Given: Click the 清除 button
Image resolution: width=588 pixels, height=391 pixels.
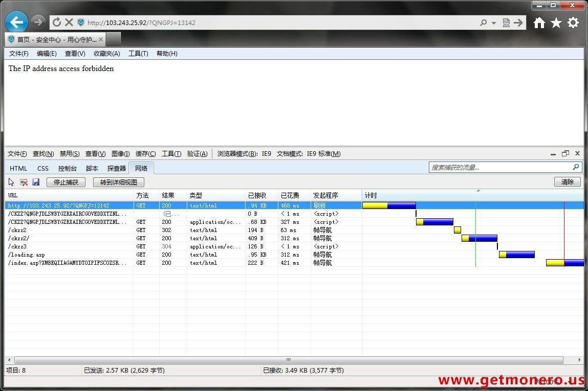Looking at the screenshot, I should 567,182.
